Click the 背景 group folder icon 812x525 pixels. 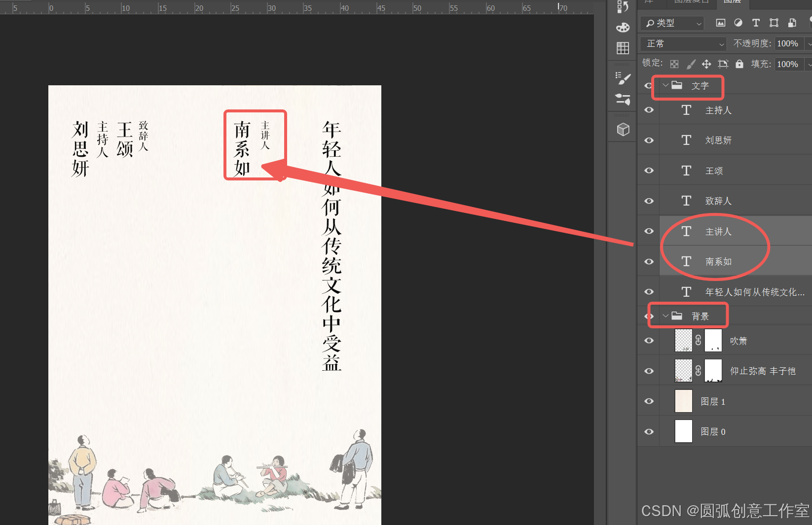(x=677, y=315)
